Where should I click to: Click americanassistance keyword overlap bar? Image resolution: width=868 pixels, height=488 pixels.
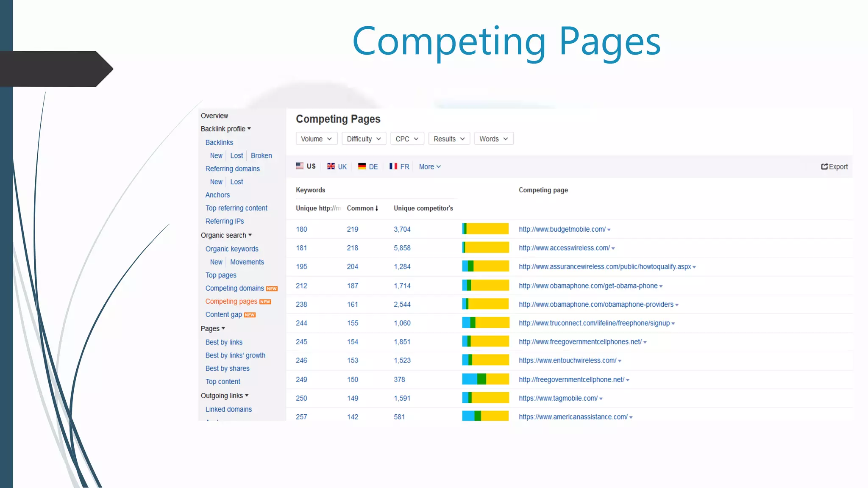(485, 416)
